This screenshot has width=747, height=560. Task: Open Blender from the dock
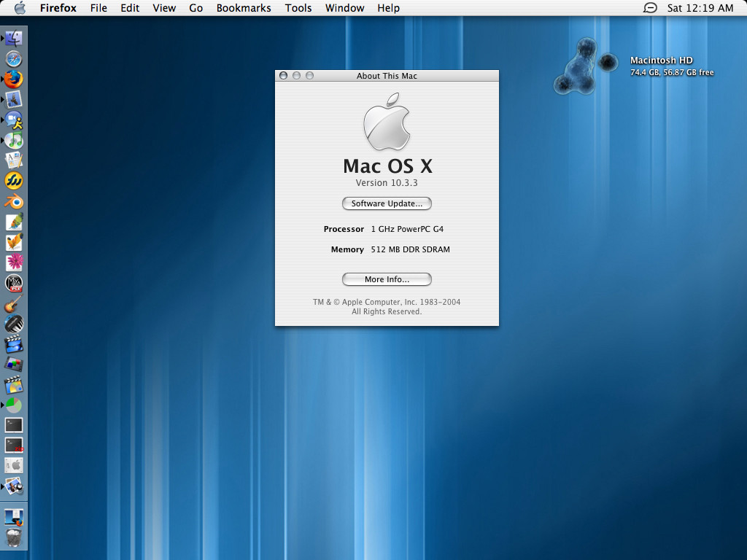(x=14, y=201)
